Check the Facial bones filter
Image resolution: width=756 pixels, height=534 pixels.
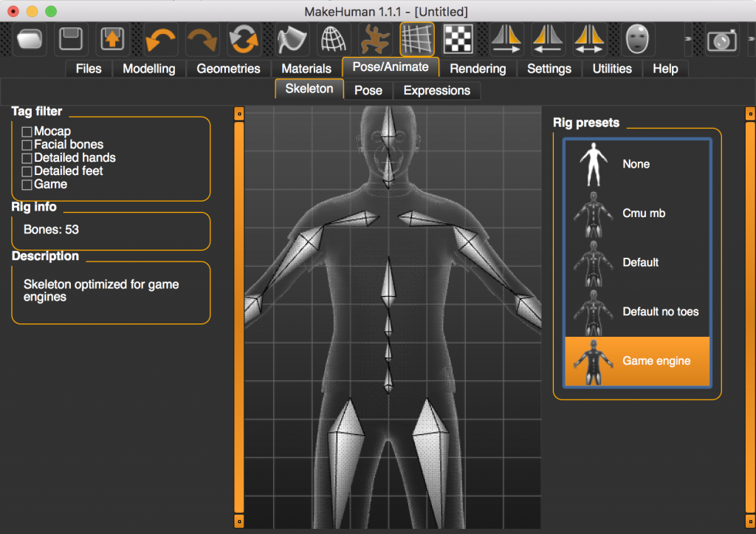[27, 145]
